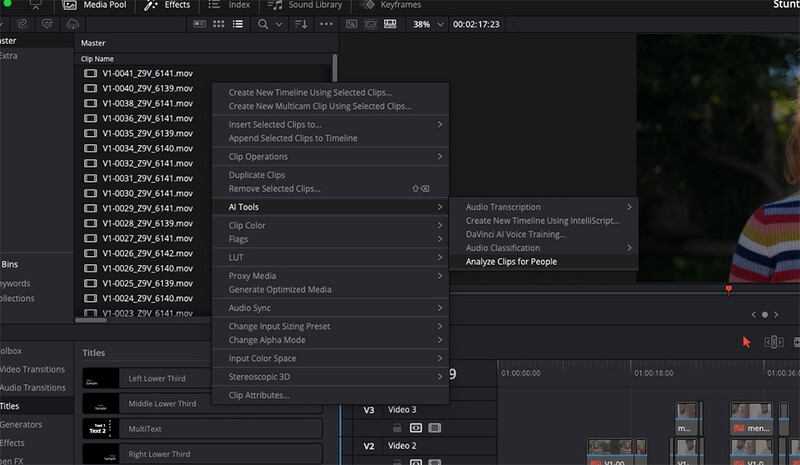
Task: Open the sort order menu
Action: coord(301,24)
